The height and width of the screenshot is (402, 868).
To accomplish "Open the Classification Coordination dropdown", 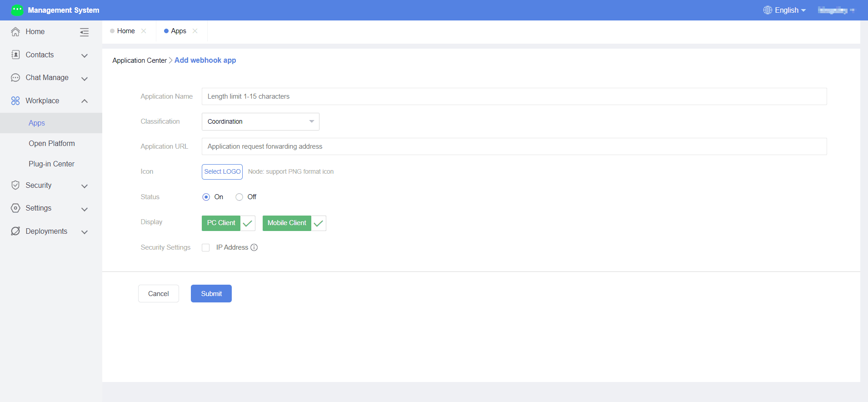I will [260, 121].
